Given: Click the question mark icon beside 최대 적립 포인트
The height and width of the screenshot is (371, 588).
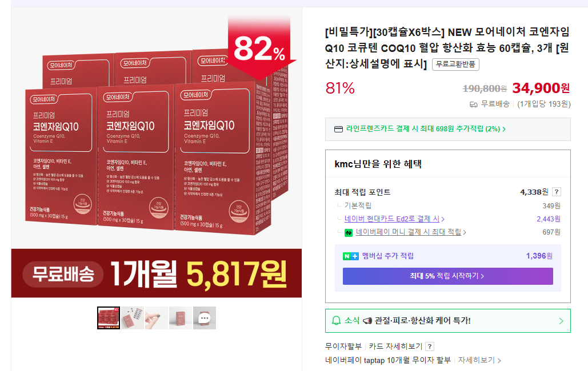Looking at the screenshot, I should pos(557,192).
